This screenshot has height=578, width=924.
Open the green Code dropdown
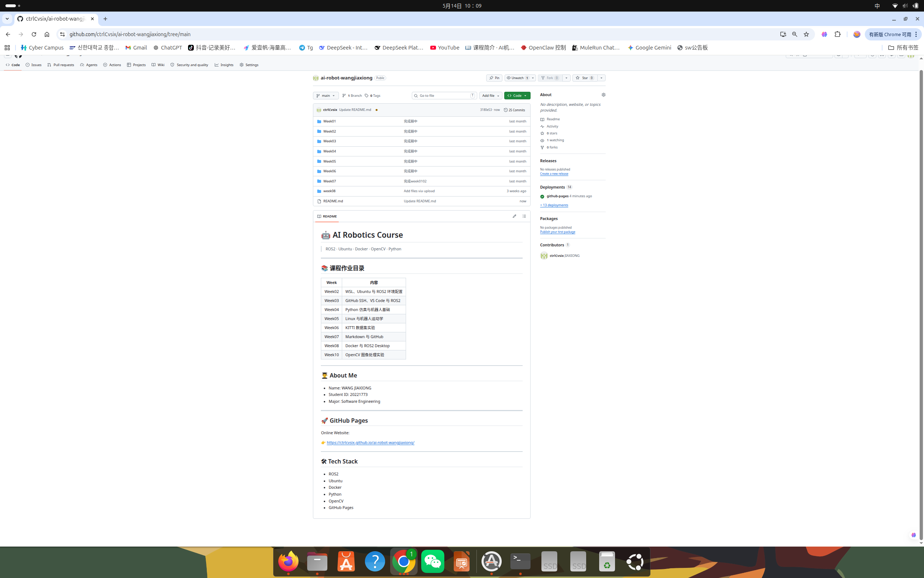point(517,96)
